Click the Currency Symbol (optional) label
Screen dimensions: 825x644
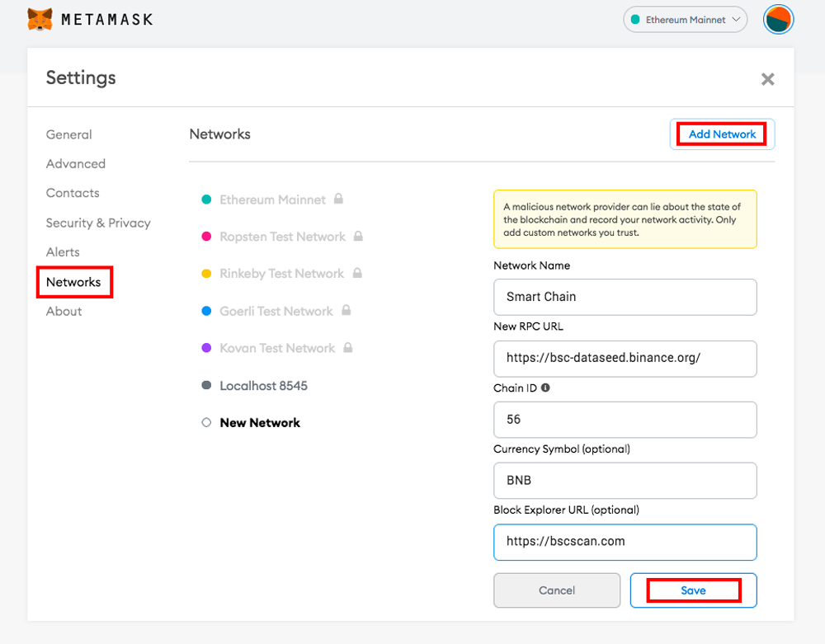point(562,449)
